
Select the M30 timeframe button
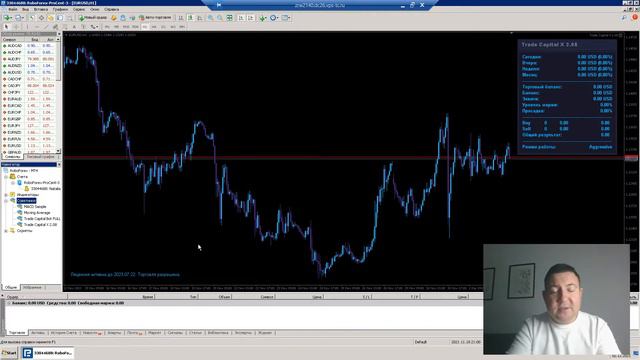(x=135, y=27)
